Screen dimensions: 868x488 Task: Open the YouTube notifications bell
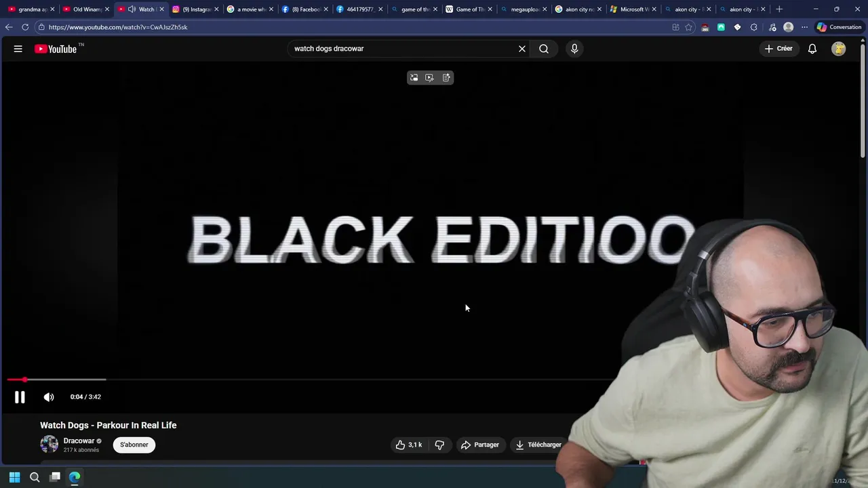[x=812, y=49]
